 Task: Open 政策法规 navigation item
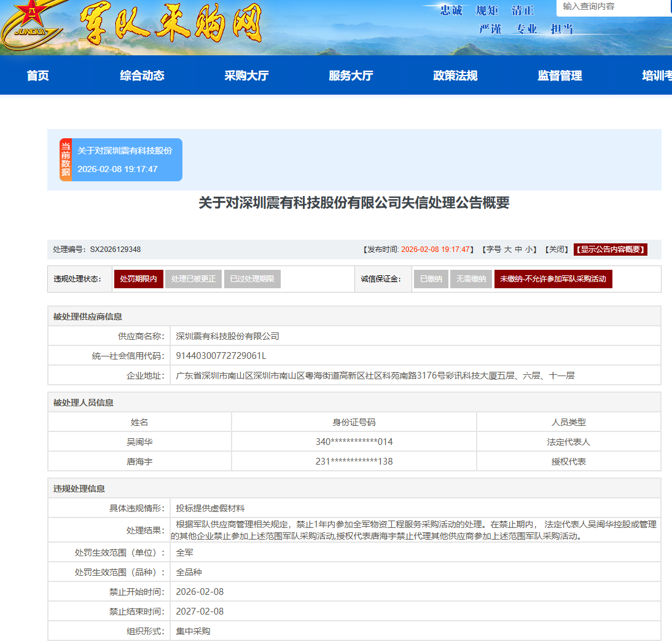point(455,76)
